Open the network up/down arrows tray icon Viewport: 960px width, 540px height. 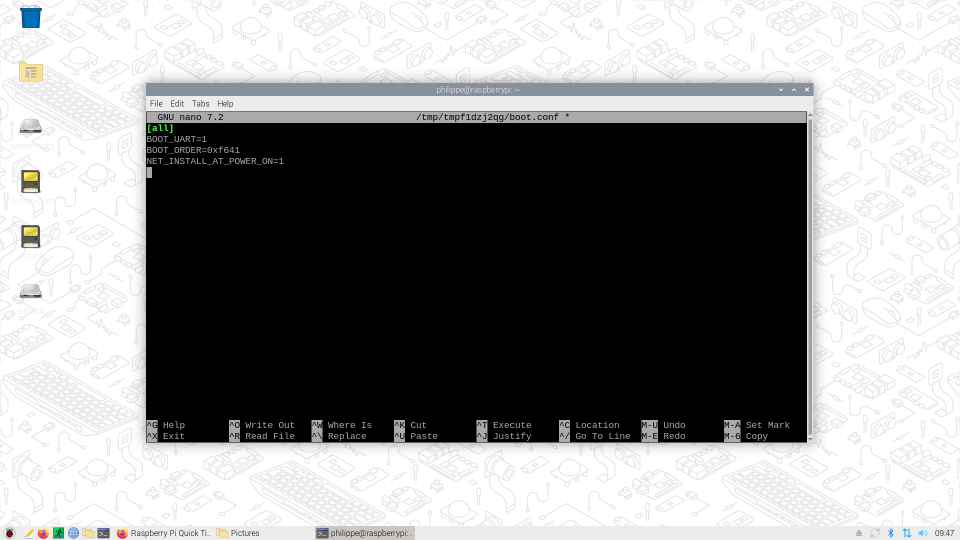click(907, 533)
